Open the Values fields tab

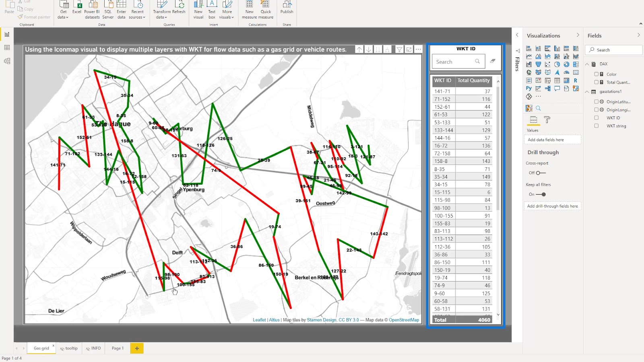point(533,119)
